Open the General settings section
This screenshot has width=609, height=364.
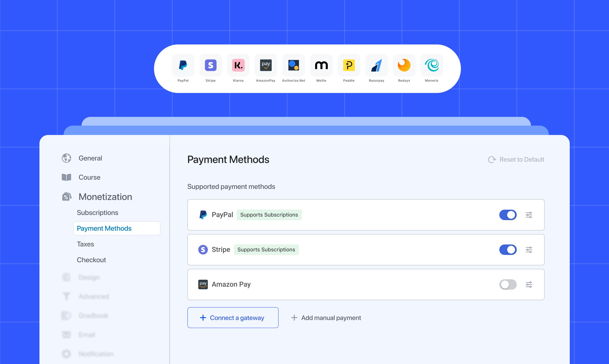click(90, 158)
